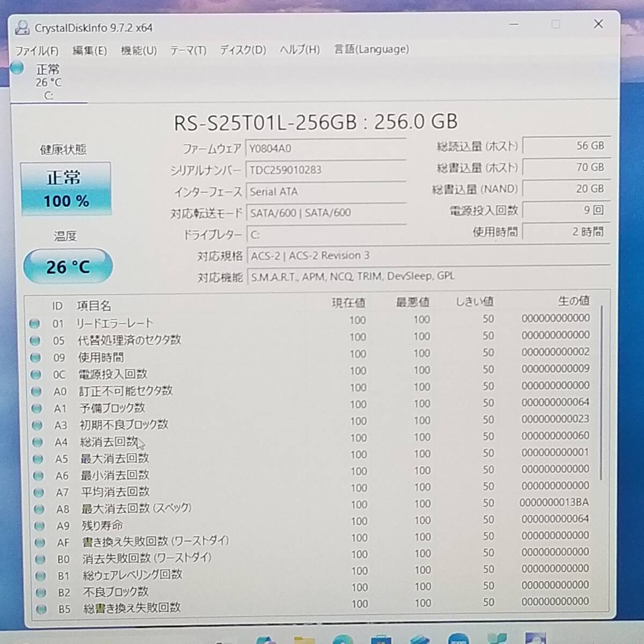Open the ヘルプ(H) menu
The height and width of the screenshot is (644, 644).
(299, 49)
